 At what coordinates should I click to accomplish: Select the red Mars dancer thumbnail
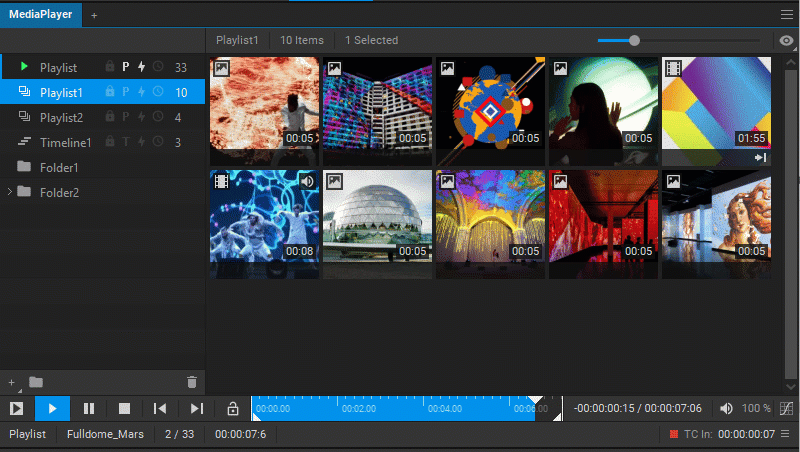pos(264,111)
